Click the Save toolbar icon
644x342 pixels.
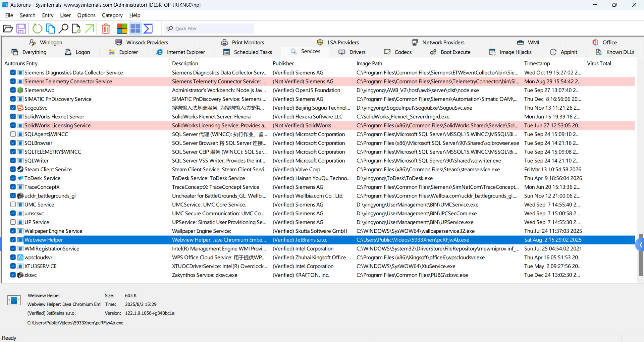click(x=21, y=28)
